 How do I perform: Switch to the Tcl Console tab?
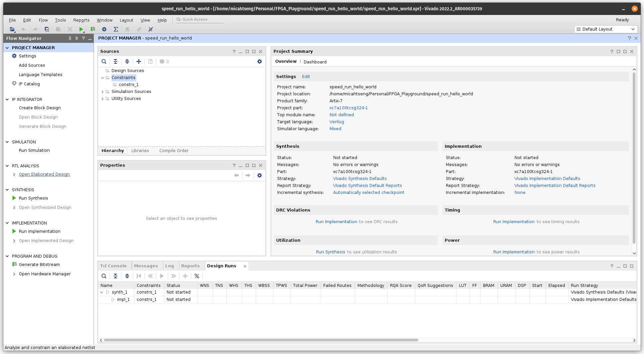(x=114, y=266)
